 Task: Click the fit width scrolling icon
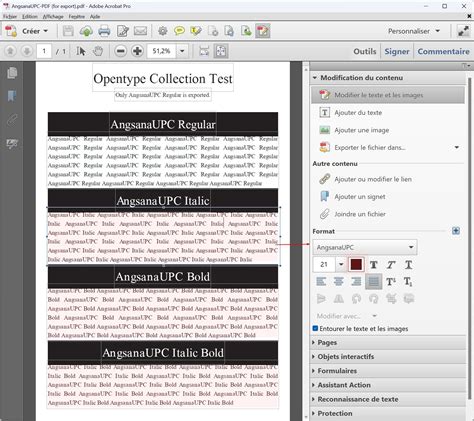pyautogui.click(x=204, y=51)
